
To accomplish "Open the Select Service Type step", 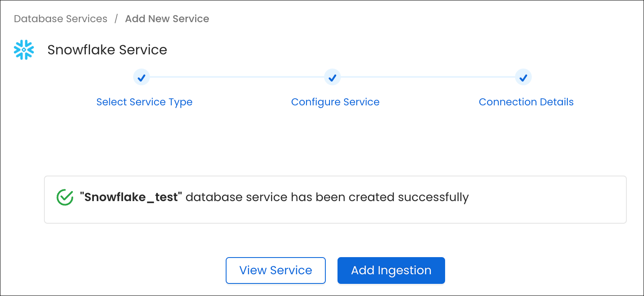I will [x=144, y=102].
